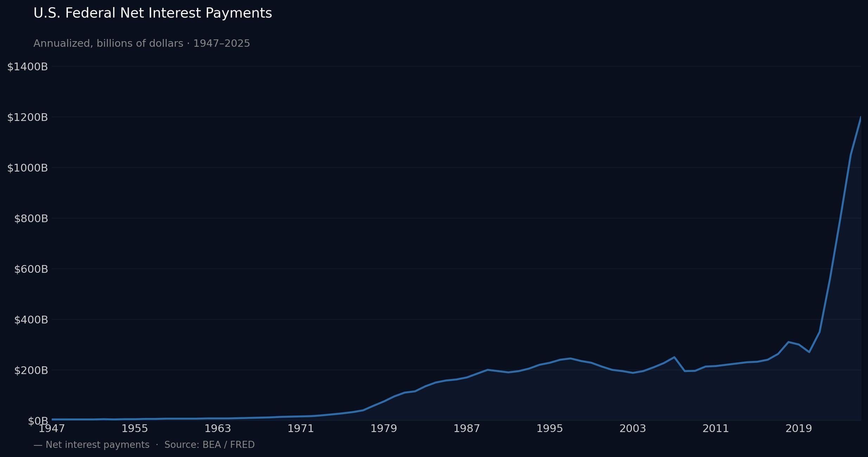868x457 pixels.
Task: Select the $0B y-axis label
Action: [x=38, y=421]
